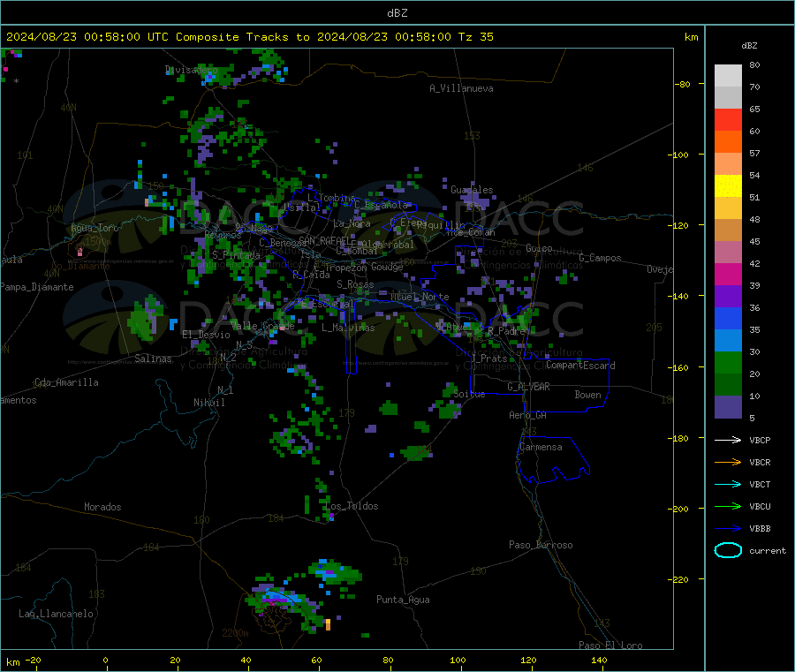Click the 'La_Nora' map label

[x=352, y=223]
